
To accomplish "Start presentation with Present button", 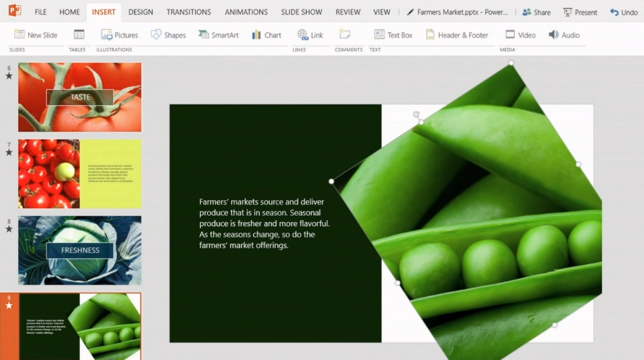I will [x=580, y=12].
